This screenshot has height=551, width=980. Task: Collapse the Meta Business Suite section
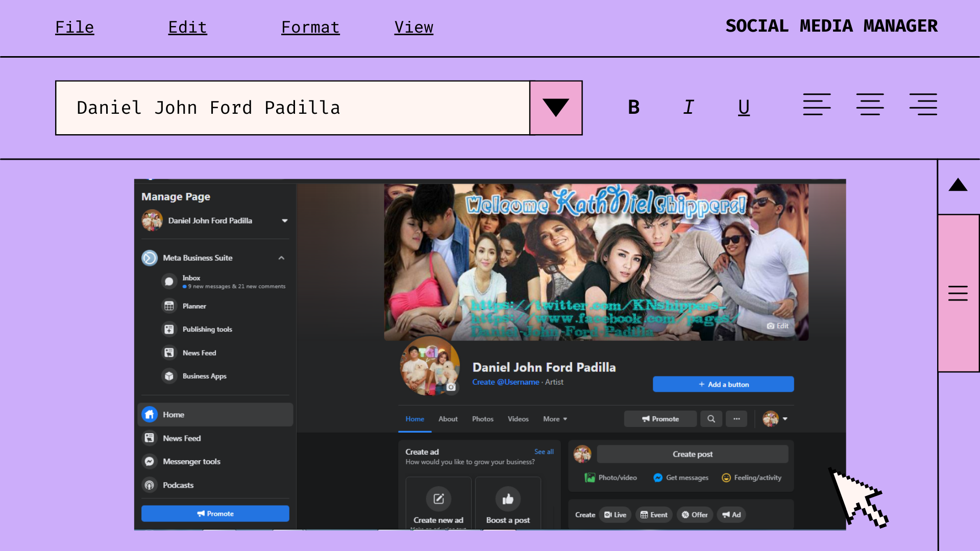tap(281, 258)
